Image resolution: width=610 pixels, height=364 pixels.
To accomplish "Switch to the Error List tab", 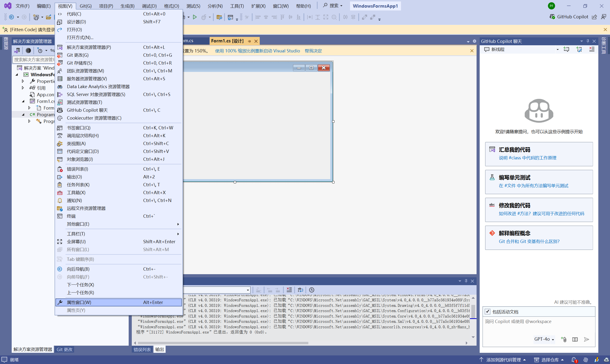I will click(x=142, y=349).
